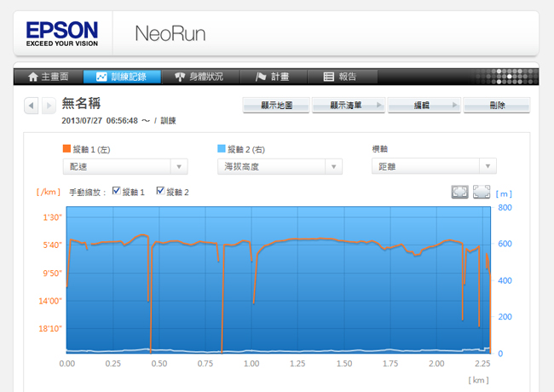Screen dimensions: 554x392
Task: Click the 5'40" pace axis label
Action: [52, 245]
